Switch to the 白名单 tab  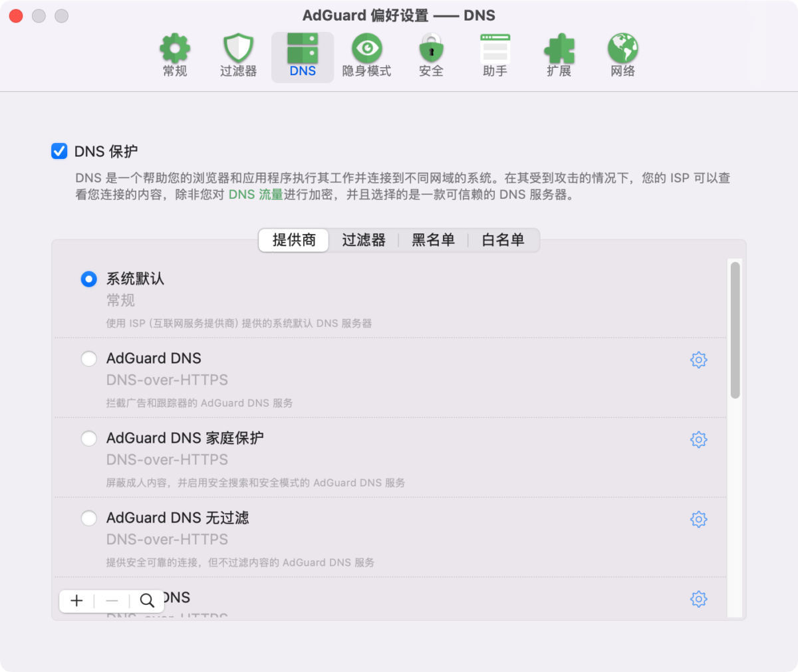[503, 240]
